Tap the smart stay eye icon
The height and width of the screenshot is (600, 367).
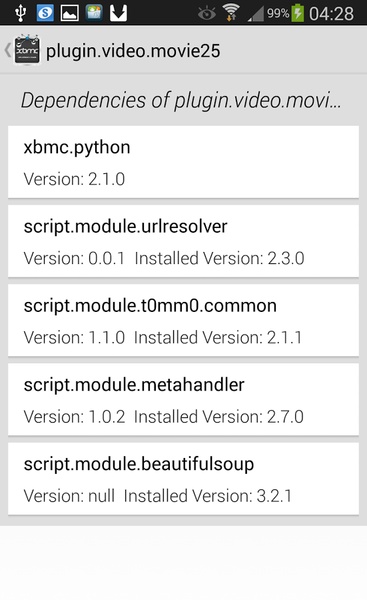pos(207,14)
